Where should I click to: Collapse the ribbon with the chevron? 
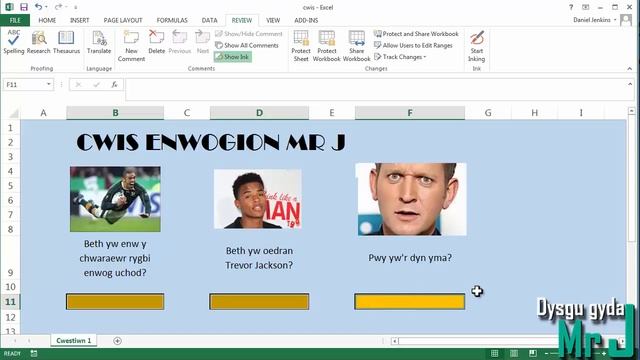pyautogui.click(x=629, y=69)
